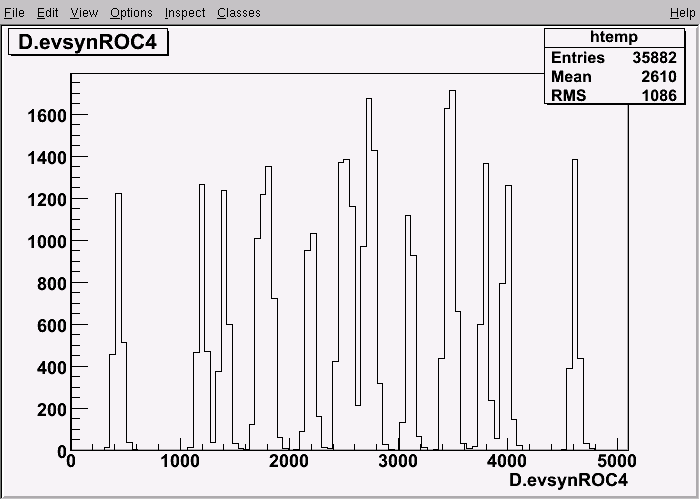
Task: Click the x-axis label 2000
Action: point(289,461)
